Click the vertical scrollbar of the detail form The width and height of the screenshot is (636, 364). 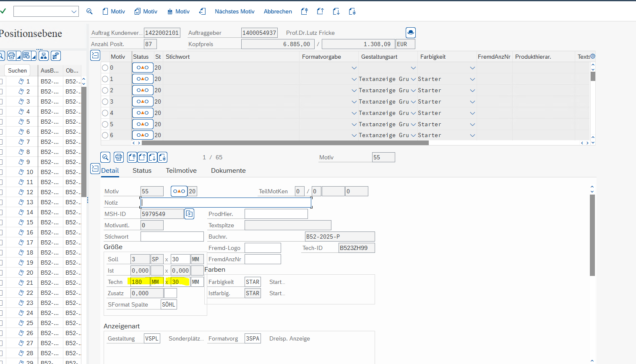(592, 235)
